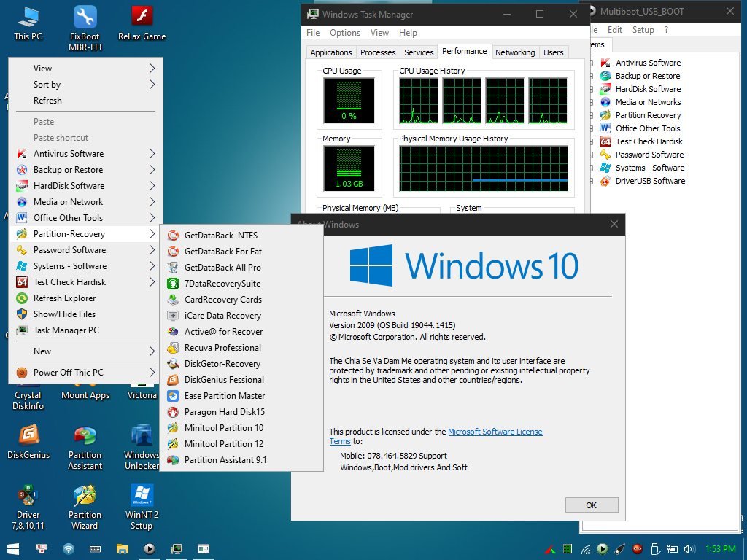747x560 pixels.
Task: Launch FixBoot MBR-EFI desktop shortcut
Action: [x=85, y=28]
